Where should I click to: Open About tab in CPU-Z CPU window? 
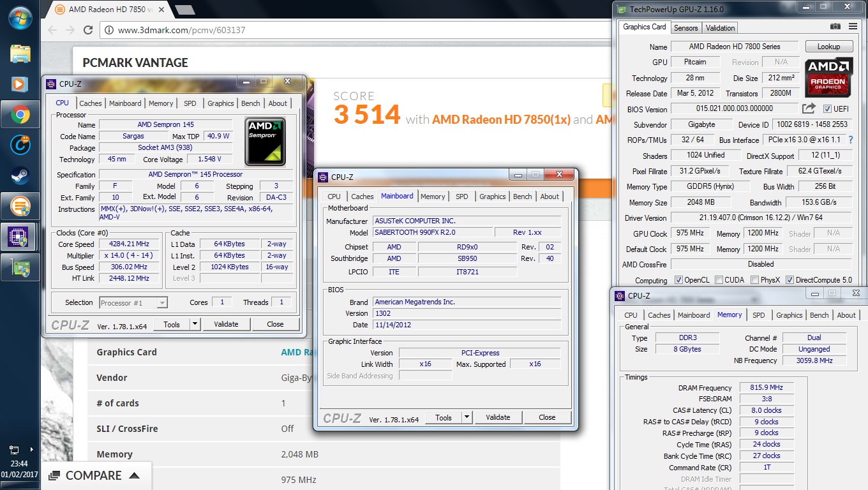point(278,103)
